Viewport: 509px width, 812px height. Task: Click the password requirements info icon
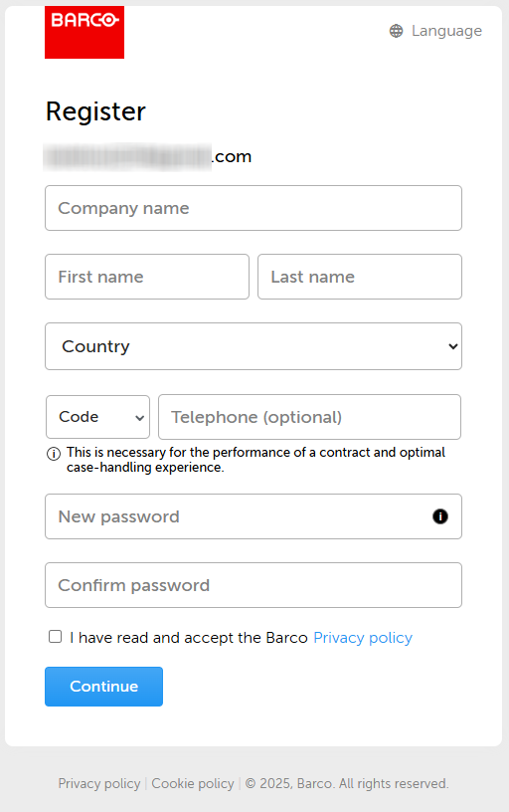440,516
